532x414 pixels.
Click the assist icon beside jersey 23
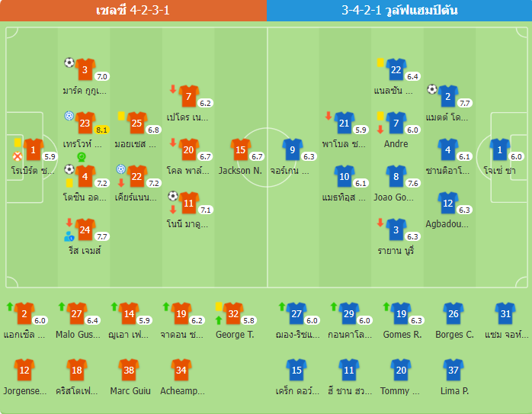coord(69,116)
